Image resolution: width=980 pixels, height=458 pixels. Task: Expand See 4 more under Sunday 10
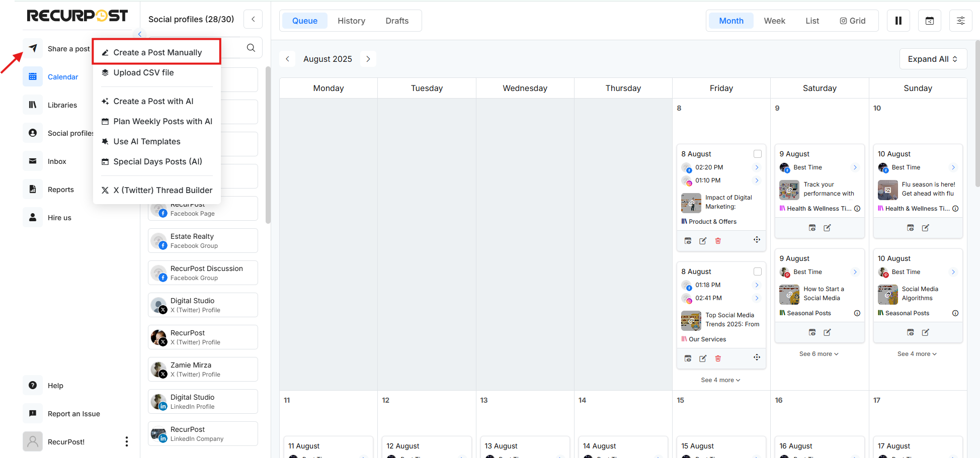tap(917, 354)
